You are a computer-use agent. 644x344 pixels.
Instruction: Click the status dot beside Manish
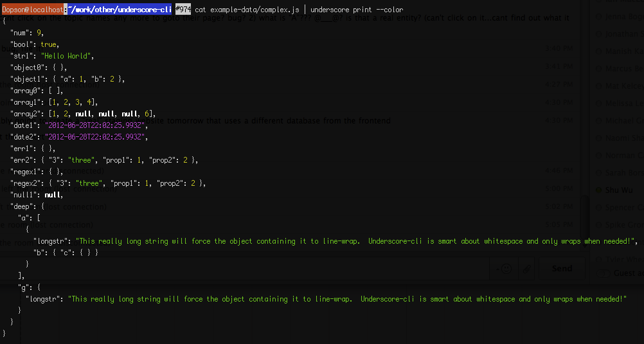pos(598,51)
